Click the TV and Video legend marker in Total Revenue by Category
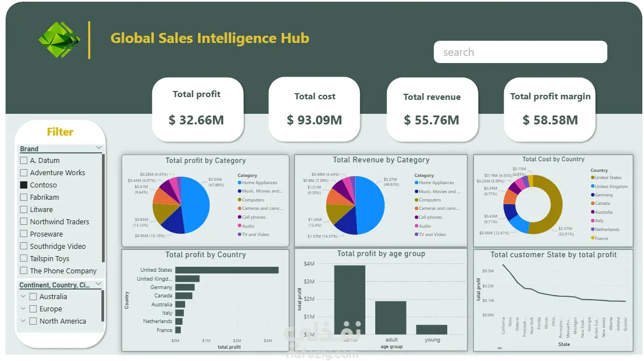The width and height of the screenshot is (644, 361). pos(417,234)
